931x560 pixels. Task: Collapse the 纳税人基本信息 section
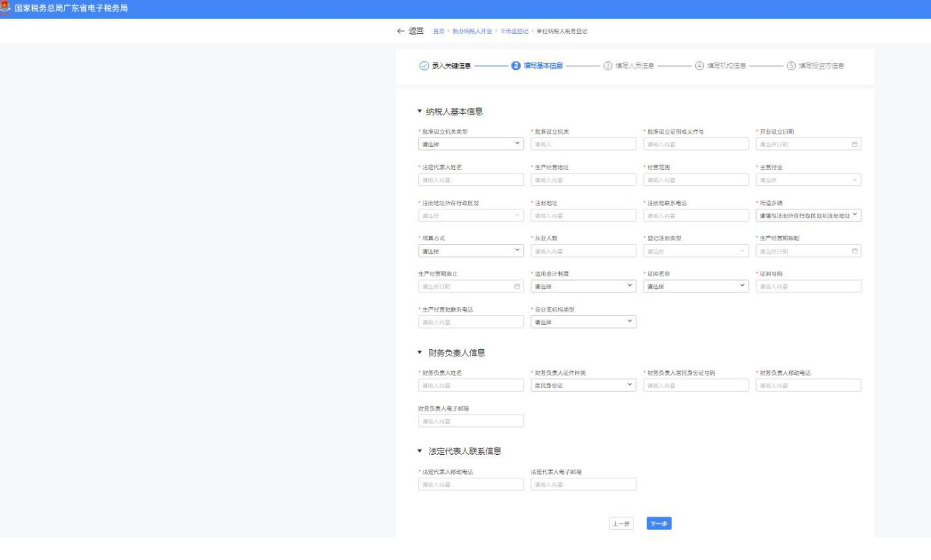tap(420, 112)
